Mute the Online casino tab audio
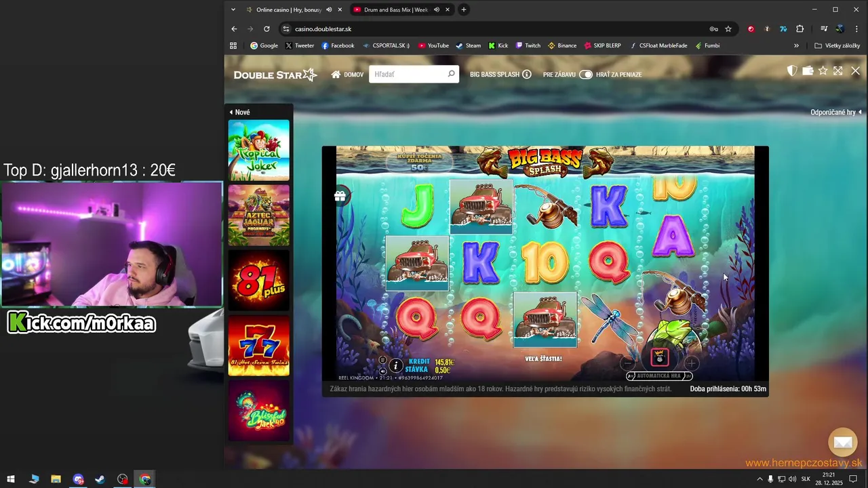Screen dimensions: 868x488 [x=329, y=9]
